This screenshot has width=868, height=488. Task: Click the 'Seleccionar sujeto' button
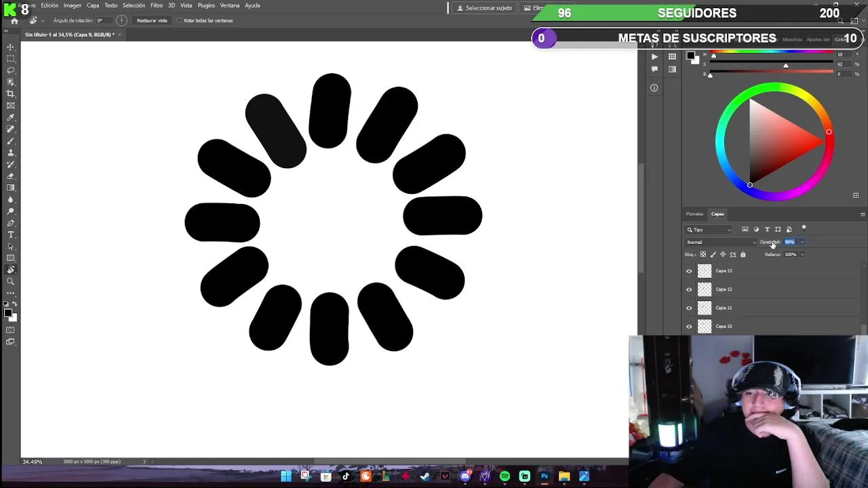click(x=484, y=8)
